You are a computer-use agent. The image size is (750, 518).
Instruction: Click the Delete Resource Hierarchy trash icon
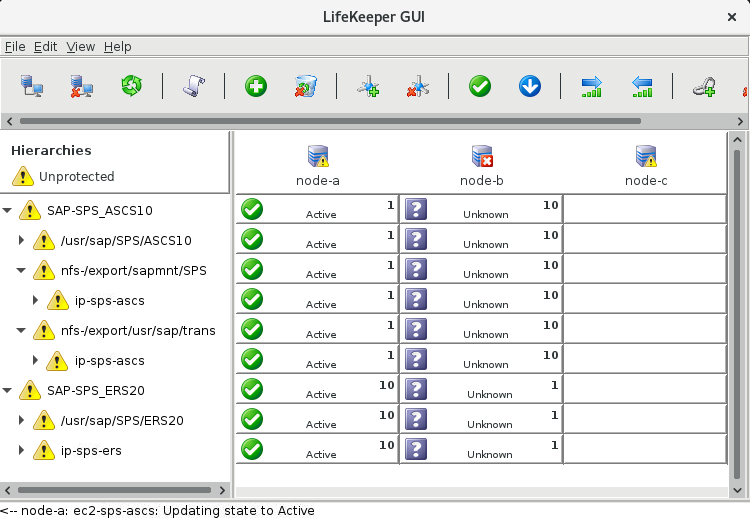point(306,86)
